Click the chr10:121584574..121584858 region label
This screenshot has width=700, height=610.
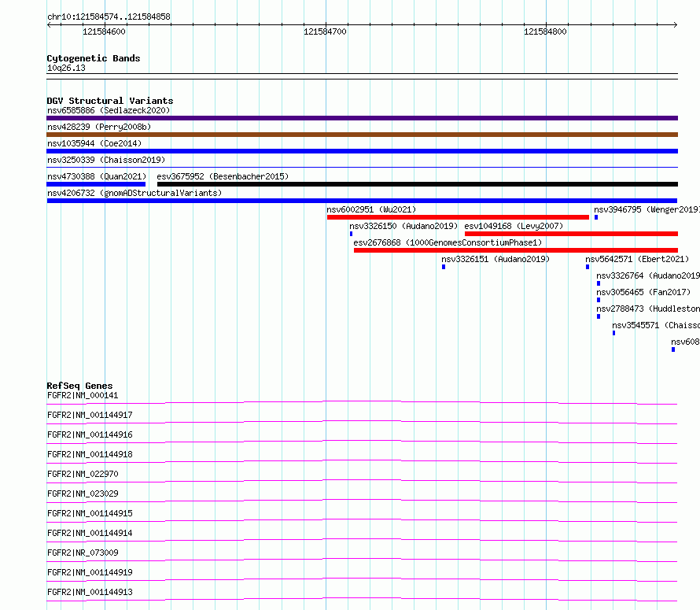click(109, 17)
